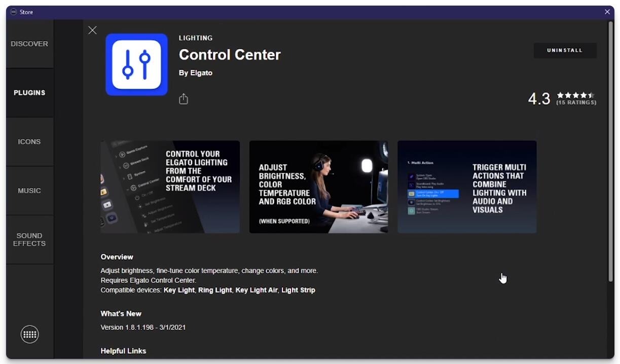Click the Ring Light device name
This screenshot has height=364, width=620.
click(x=215, y=290)
